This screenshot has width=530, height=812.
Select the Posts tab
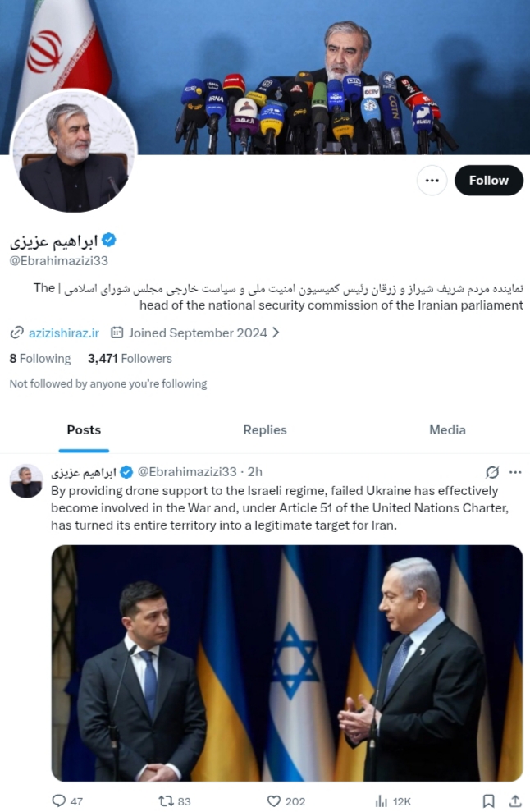pos(84,429)
